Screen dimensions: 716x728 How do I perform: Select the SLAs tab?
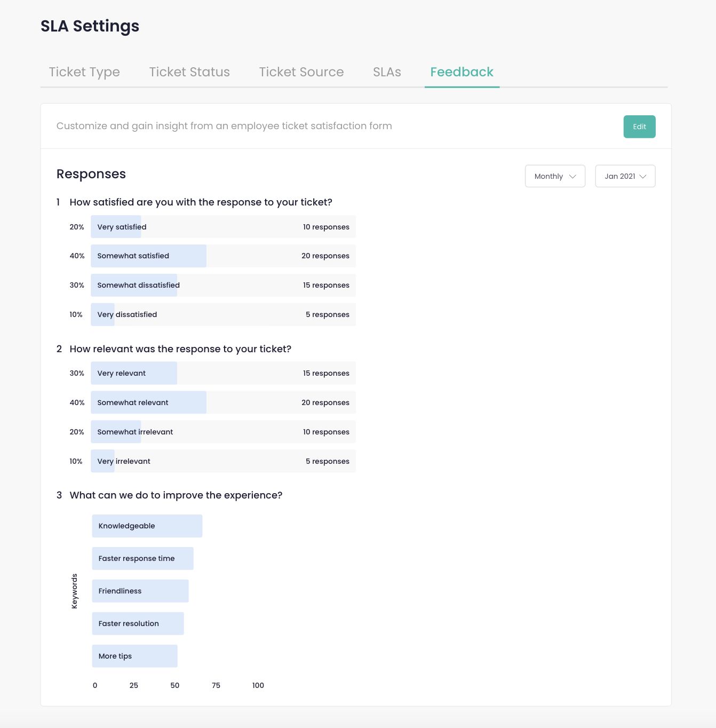point(387,72)
